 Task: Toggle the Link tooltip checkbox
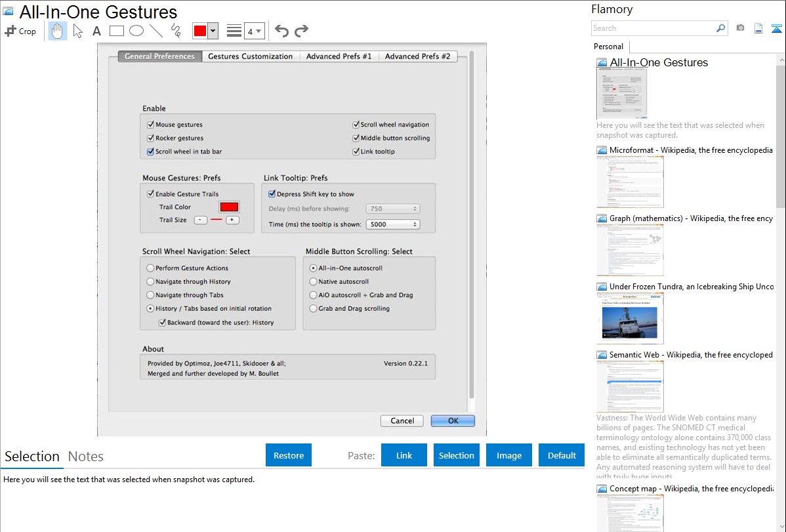356,152
